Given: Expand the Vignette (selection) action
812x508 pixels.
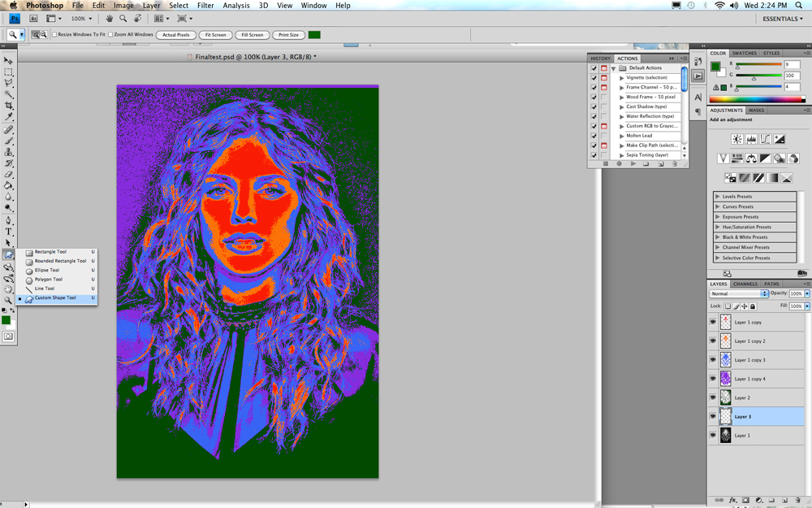Looking at the screenshot, I should (621, 78).
